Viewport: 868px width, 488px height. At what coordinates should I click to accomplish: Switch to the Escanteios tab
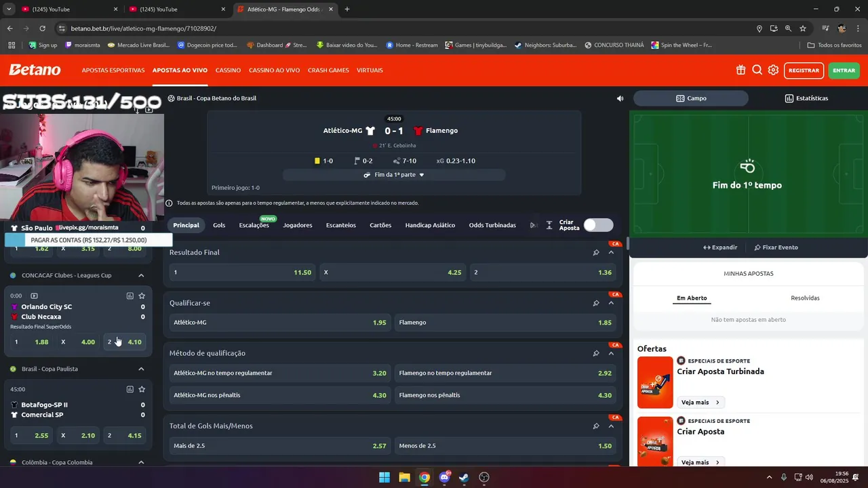[x=341, y=225]
